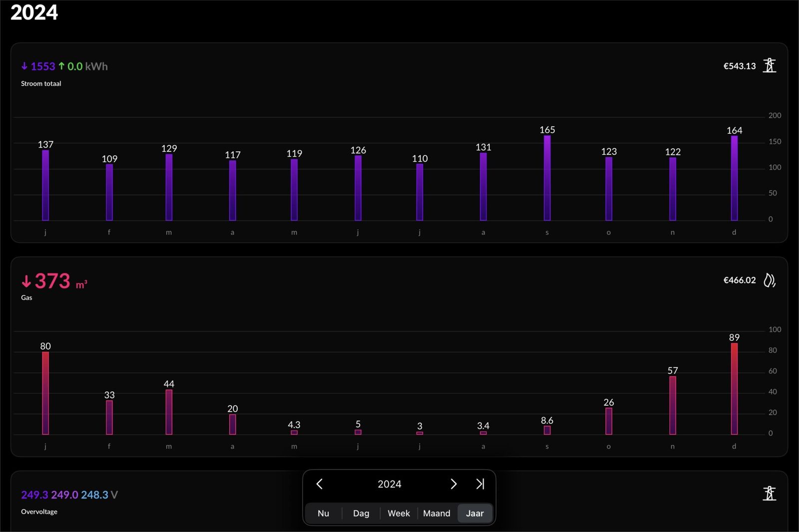The height and width of the screenshot is (532, 799).
Task: Switch to the Maand view
Action: click(436, 513)
